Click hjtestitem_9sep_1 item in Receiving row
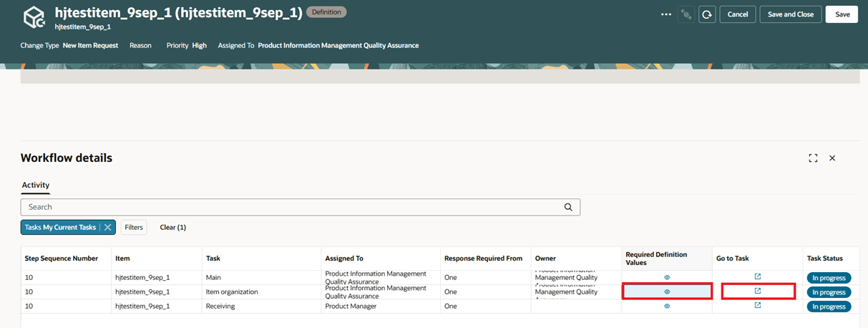Screen dimensions: 868x328 pyautogui.click(x=142, y=307)
